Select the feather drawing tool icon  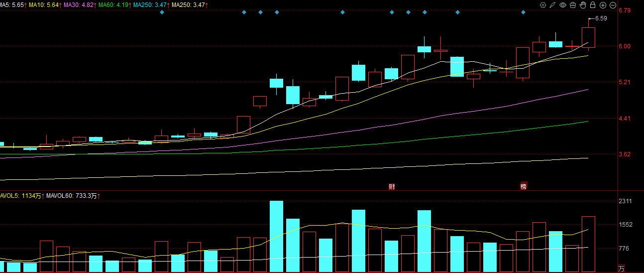coord(552,5)
